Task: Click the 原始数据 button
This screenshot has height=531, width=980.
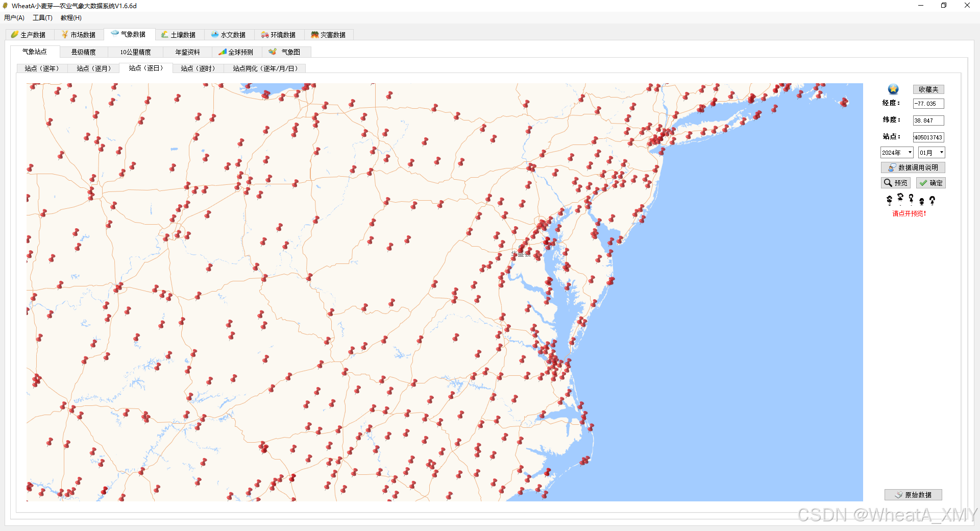Action: tap(913, 495)
